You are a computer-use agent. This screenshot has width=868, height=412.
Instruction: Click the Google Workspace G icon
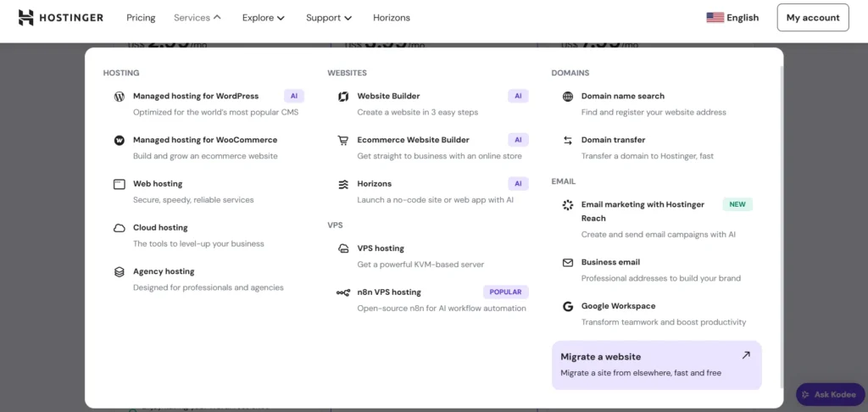click(x=568, y=307)
